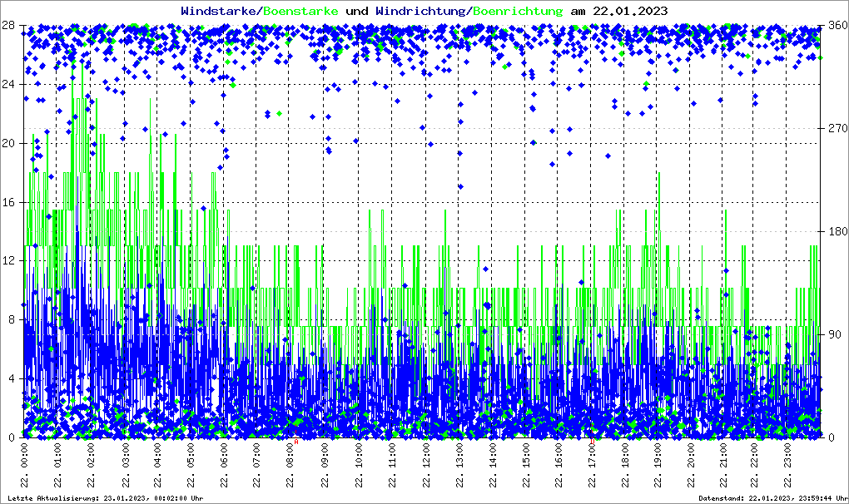The width and height of the screenshot is (849, 504).
Task: Click the 360 degree label on right axis
Action: [837, 25]
